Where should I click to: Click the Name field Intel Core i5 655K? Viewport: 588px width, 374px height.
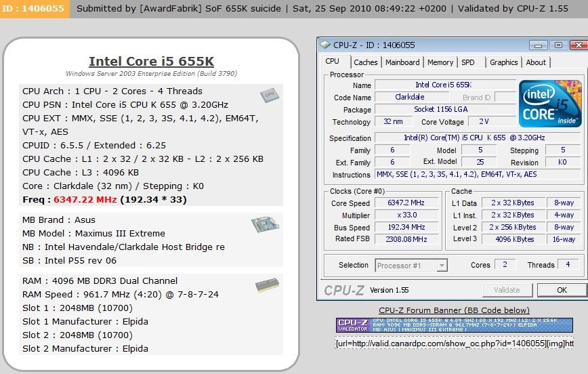click(445, 85)
